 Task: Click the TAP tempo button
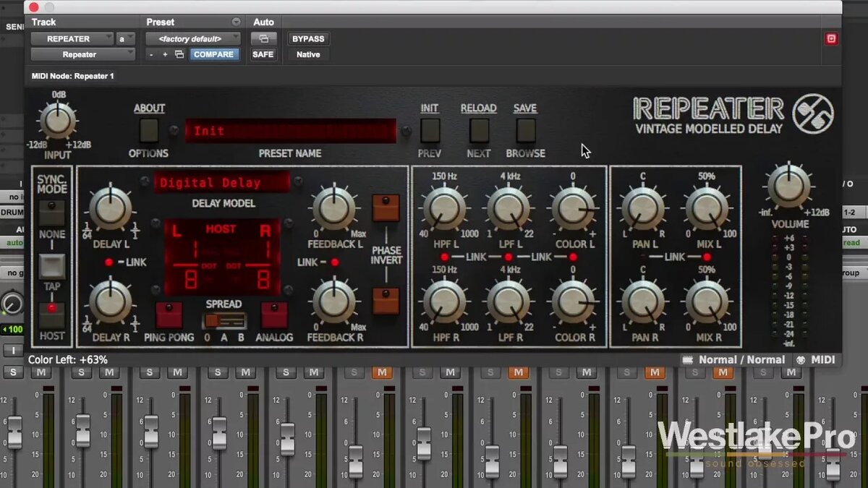click(52, 266)
